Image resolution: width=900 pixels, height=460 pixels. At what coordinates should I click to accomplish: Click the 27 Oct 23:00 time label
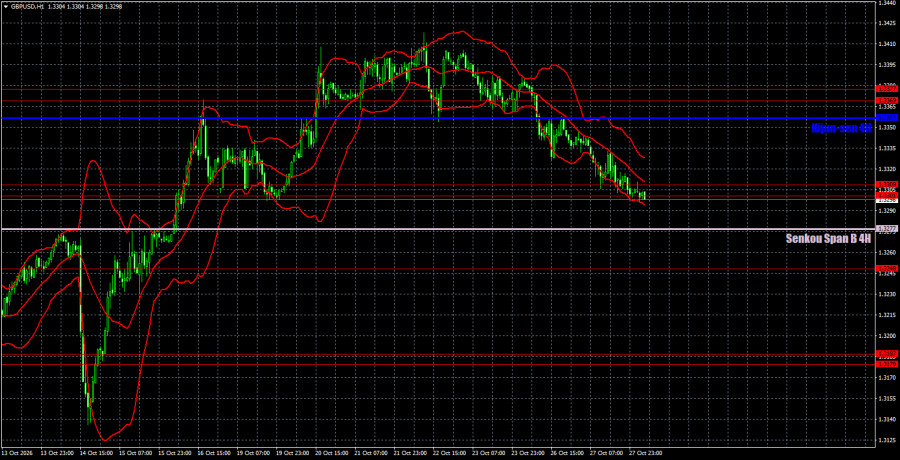(x=644, y=454)
